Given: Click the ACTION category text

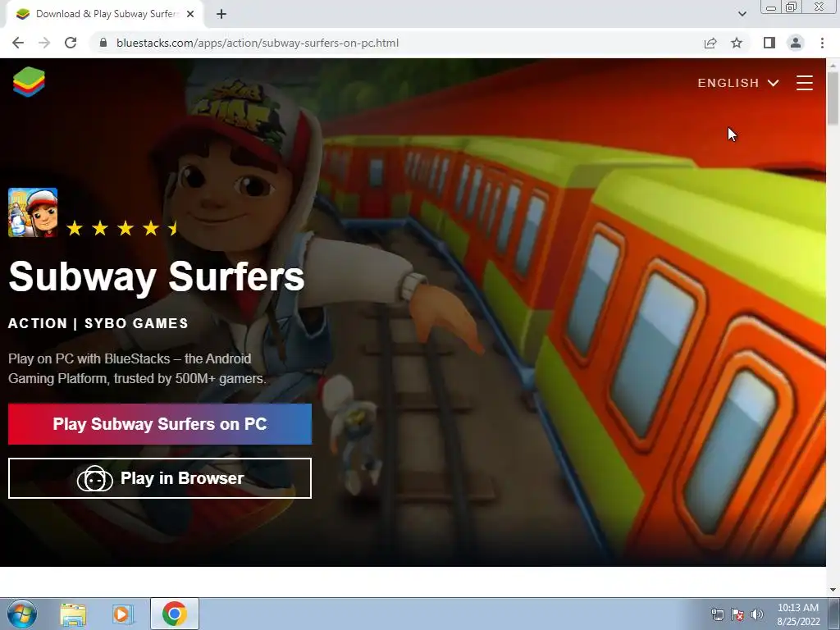Looking at the screenshot, I should (38, 323).
